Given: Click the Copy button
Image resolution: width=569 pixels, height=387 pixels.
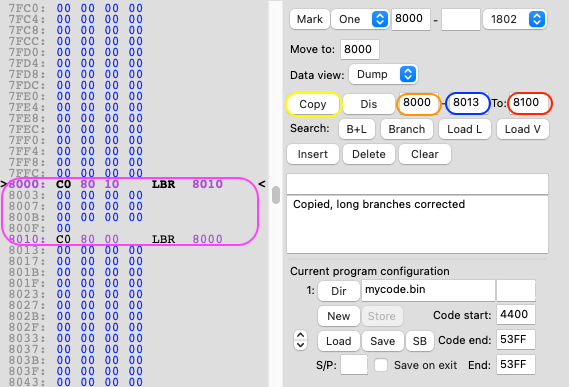Looking at the screenshot, I should [x=313, y=104].
